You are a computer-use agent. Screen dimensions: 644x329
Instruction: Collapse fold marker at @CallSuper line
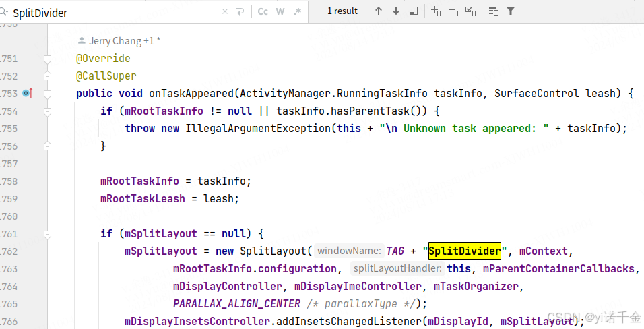coord(47,76)
